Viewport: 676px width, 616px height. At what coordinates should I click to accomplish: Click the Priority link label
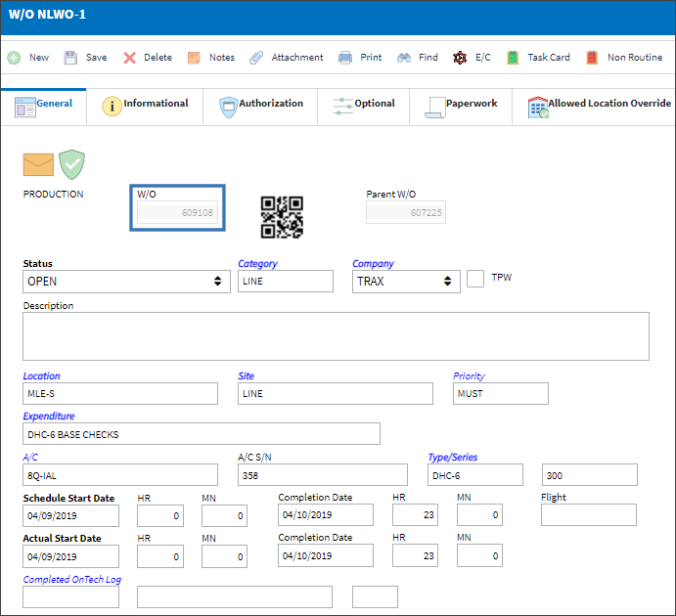click(469, 376)
